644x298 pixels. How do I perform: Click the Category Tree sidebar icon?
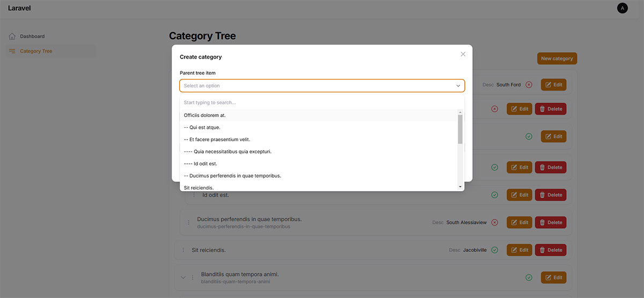pos(12,52)
